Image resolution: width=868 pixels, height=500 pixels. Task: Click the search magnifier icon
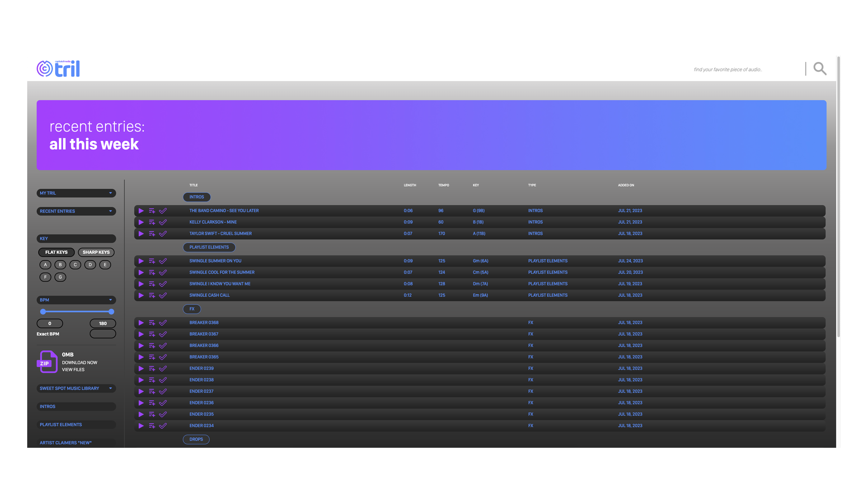[x=820, y=69]
